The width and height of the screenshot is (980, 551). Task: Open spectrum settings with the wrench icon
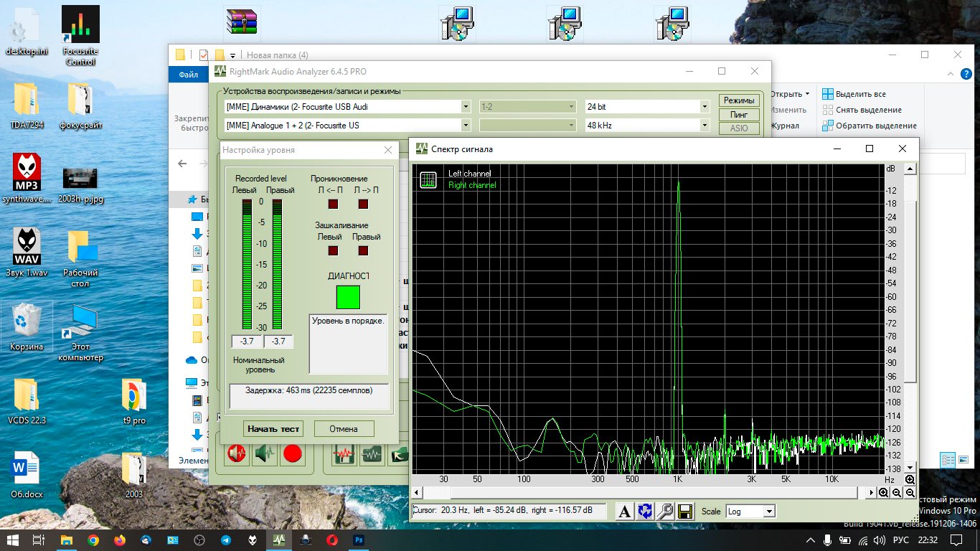pos(665,511)
